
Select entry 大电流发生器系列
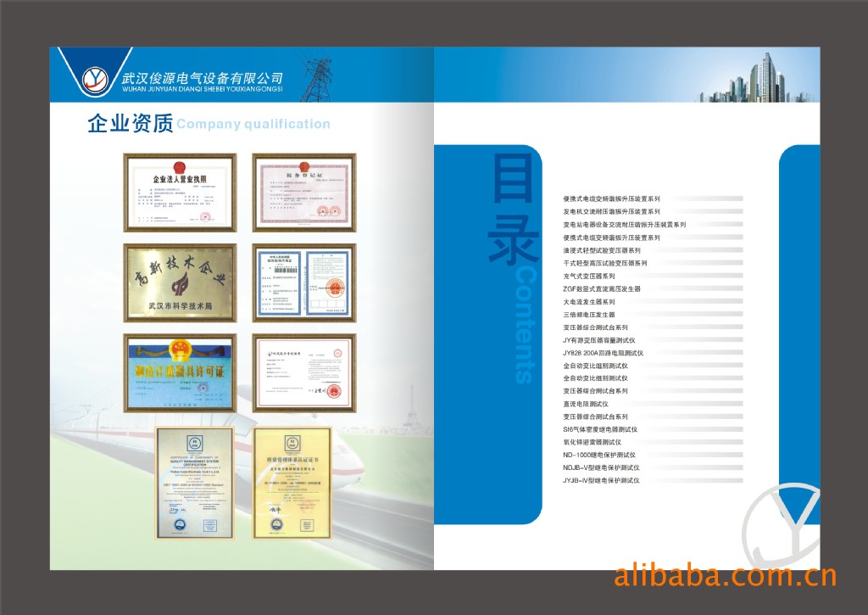pyautogui.click(x=589, y=302)
